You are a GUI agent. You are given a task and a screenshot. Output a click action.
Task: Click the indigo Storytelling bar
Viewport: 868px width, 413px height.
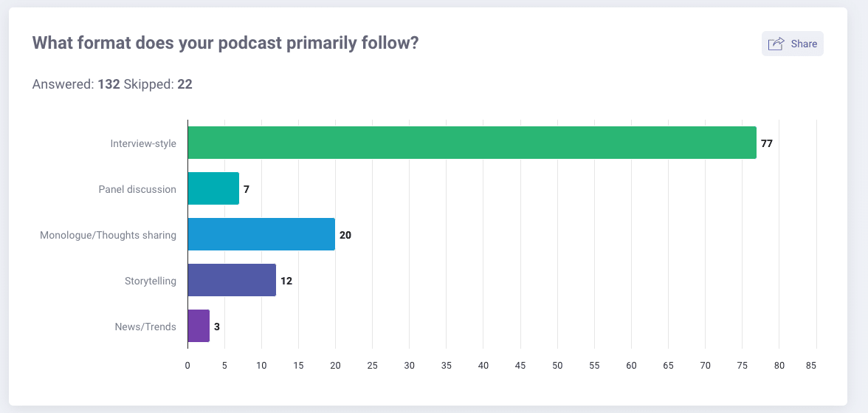(232, 280)
